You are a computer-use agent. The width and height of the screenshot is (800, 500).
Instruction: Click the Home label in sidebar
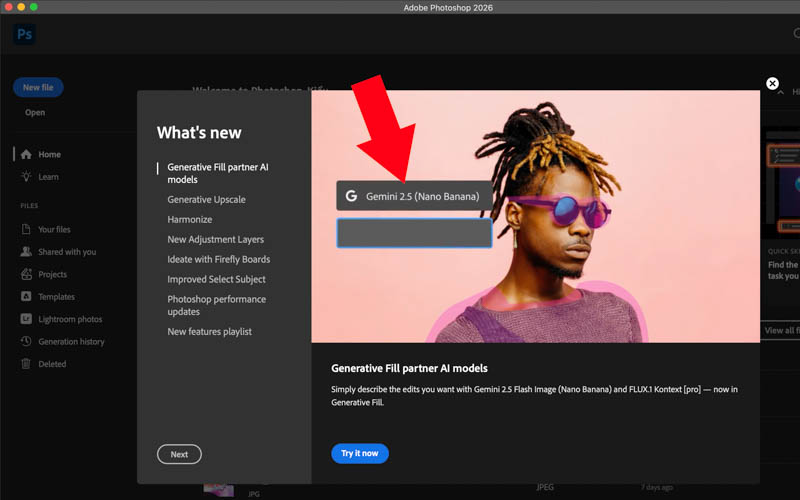pos(49,154)
